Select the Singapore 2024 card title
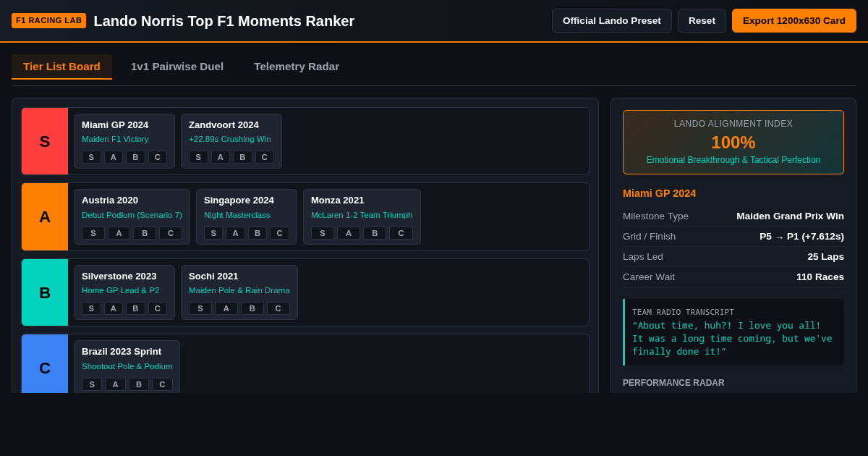 point(239,200)
